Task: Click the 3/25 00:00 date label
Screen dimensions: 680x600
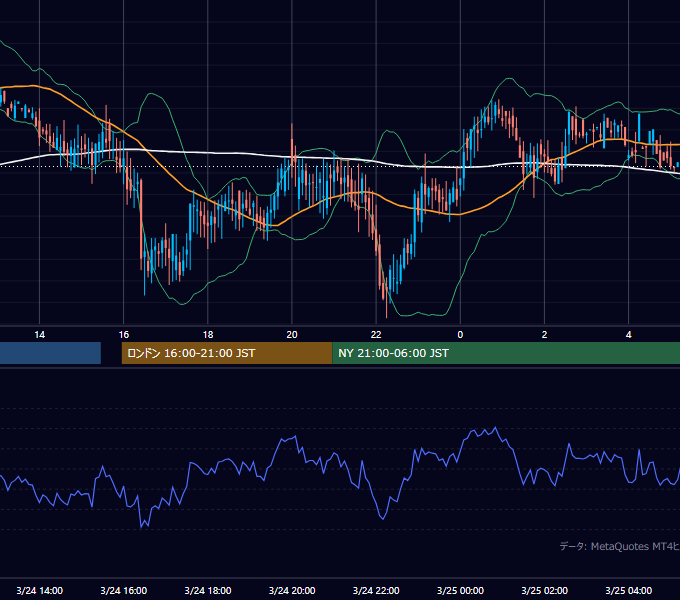Action: (460, 590)
